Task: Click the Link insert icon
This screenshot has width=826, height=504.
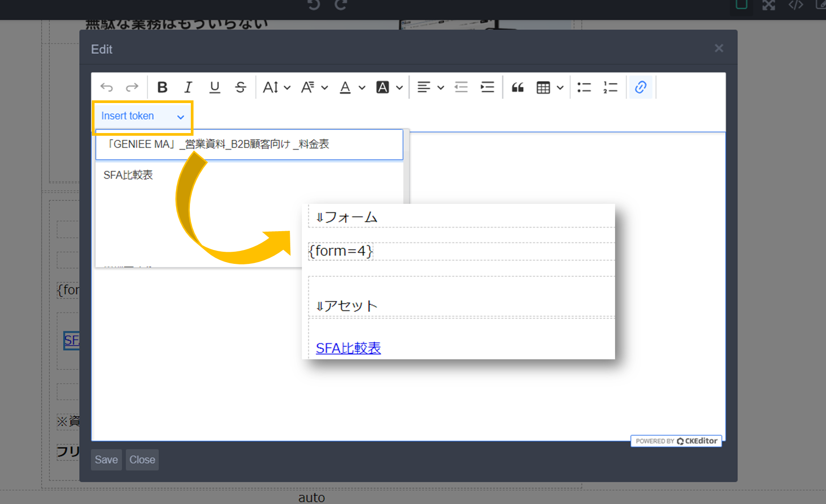Action: (641, 87)
